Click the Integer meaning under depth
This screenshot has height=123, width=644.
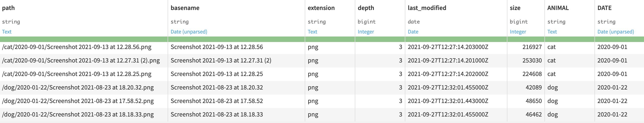366,32
